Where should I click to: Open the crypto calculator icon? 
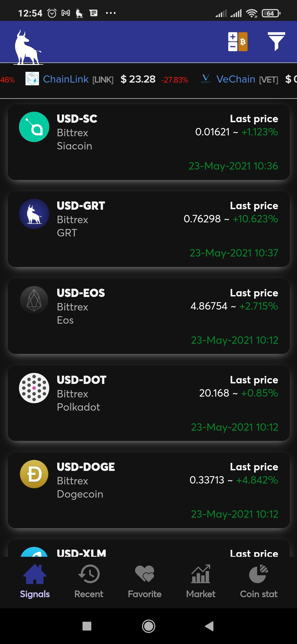(238, 42)
